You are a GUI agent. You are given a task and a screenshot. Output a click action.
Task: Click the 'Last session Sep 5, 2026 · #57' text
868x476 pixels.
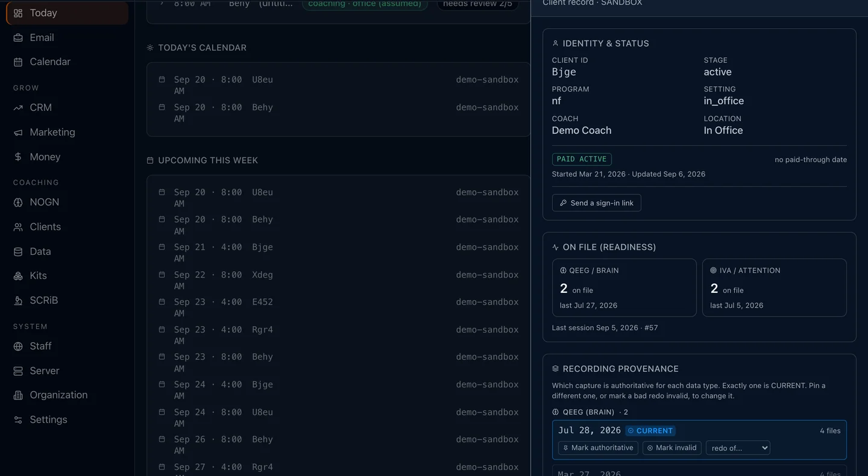point(605,328)
